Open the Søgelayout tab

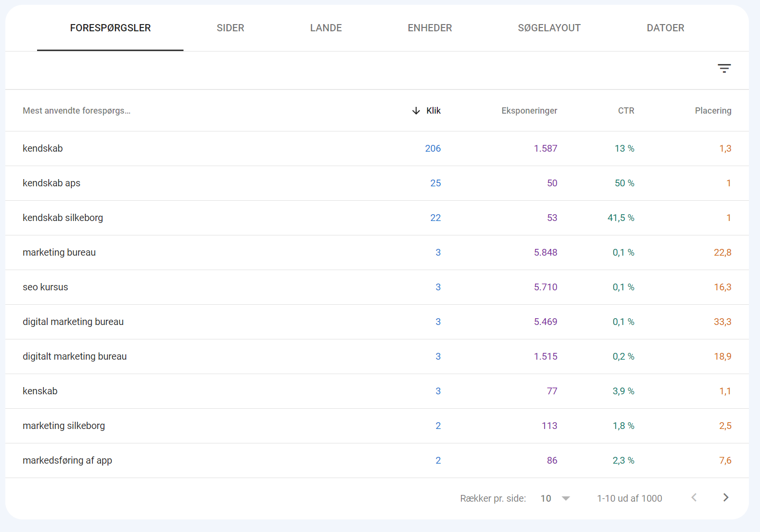point(549,28)
